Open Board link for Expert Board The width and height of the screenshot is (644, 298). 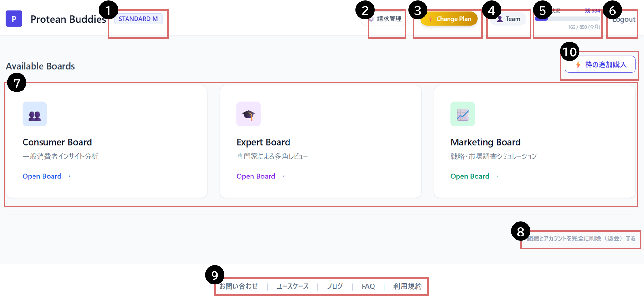click(x=260, y=176)
